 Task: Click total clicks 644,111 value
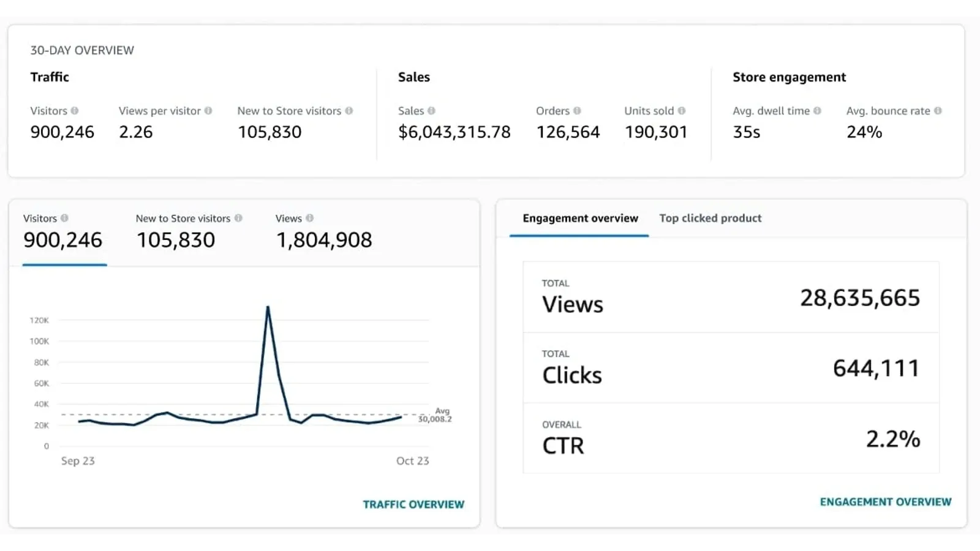point(876,369)
